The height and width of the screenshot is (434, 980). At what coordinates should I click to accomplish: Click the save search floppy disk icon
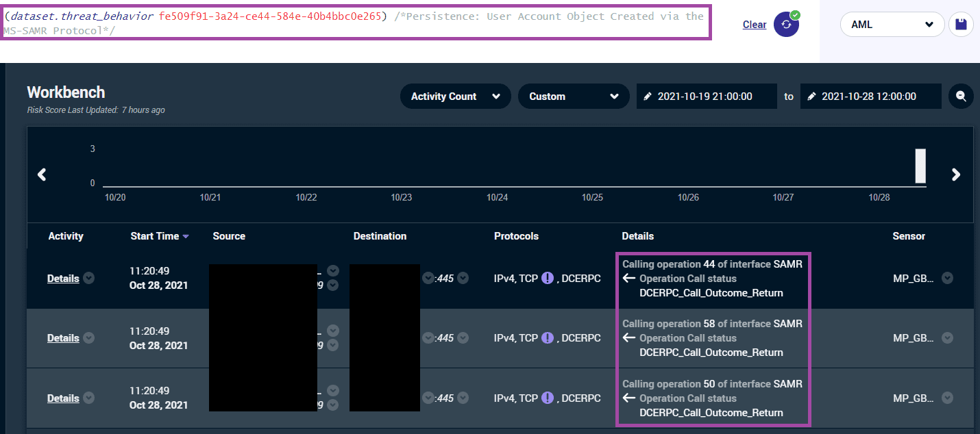point(961,24)
